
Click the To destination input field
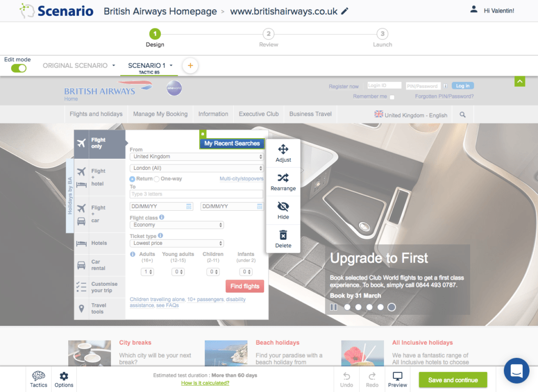[196, 194]
